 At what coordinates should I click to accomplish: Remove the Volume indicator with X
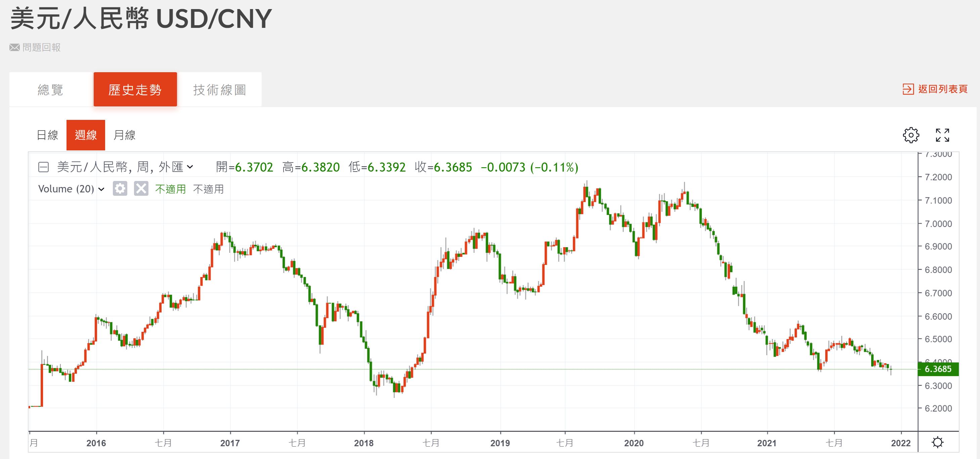[x=141, y=189]
